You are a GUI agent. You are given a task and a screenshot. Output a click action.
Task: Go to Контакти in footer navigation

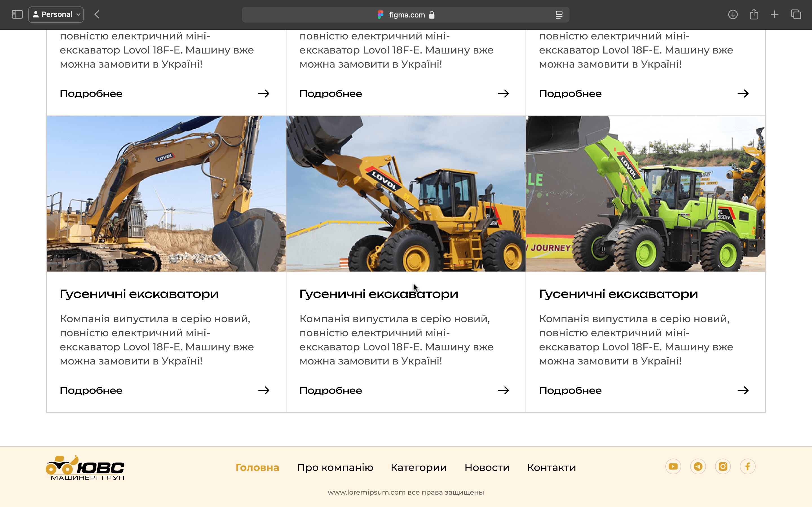[551, 468]
